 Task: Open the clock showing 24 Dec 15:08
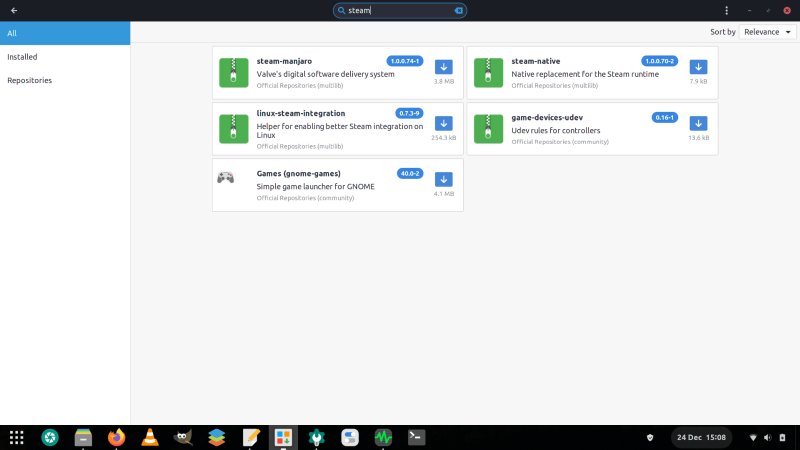701,437
